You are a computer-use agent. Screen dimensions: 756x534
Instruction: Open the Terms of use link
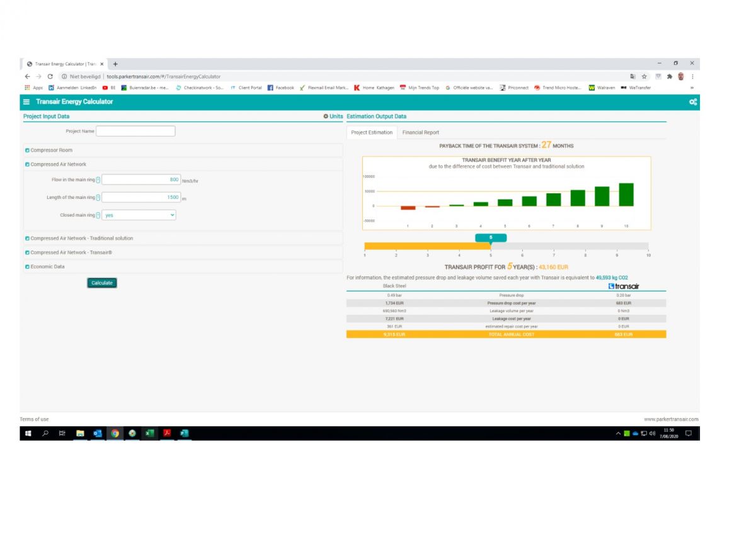[34, 419]
